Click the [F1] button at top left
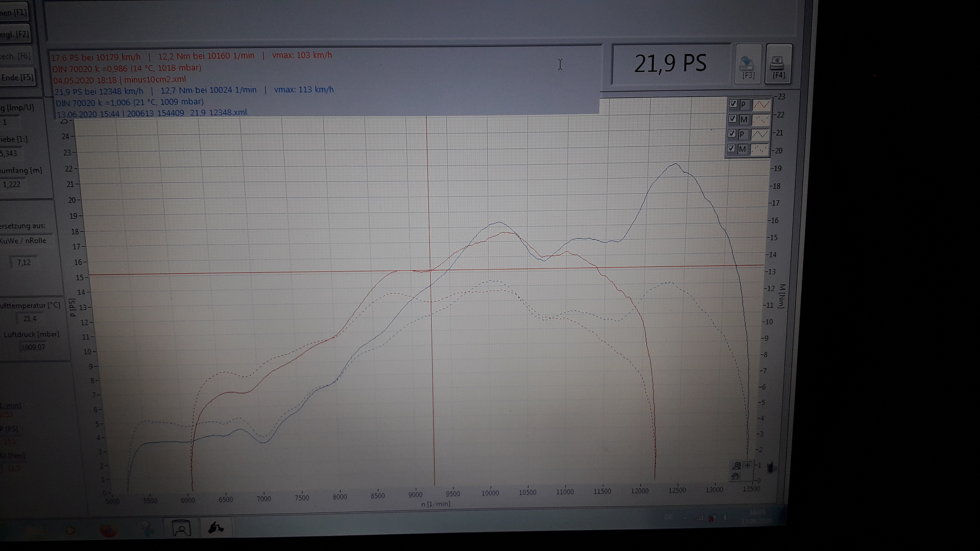 (14, 13)
